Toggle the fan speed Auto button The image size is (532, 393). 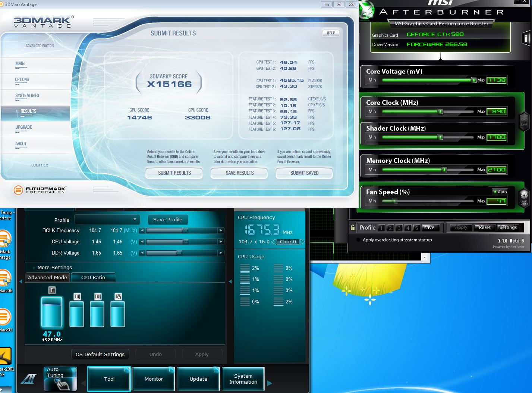[500, 192]
